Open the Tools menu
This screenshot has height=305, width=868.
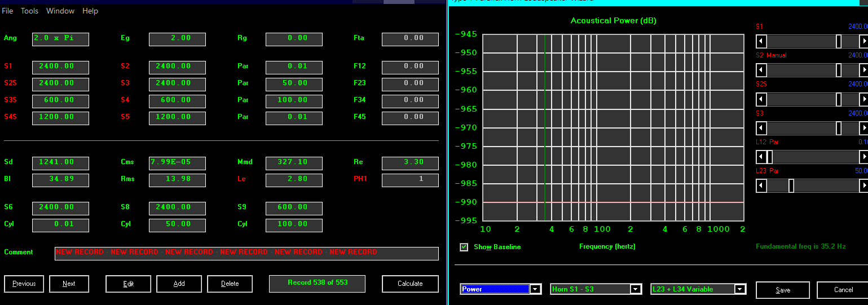pyautogui.click(x=29, y=11)
